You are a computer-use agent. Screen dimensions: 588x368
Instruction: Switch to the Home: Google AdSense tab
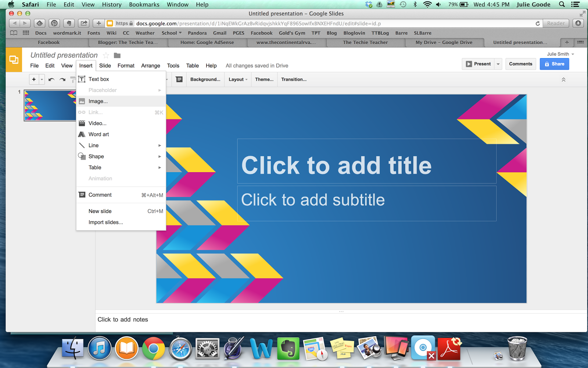coord(207,43)
